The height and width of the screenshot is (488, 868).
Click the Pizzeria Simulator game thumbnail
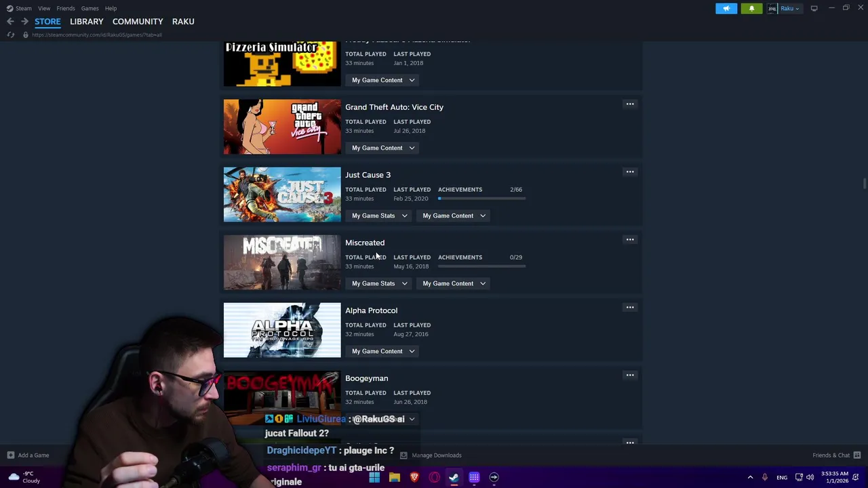coord(282,64)
